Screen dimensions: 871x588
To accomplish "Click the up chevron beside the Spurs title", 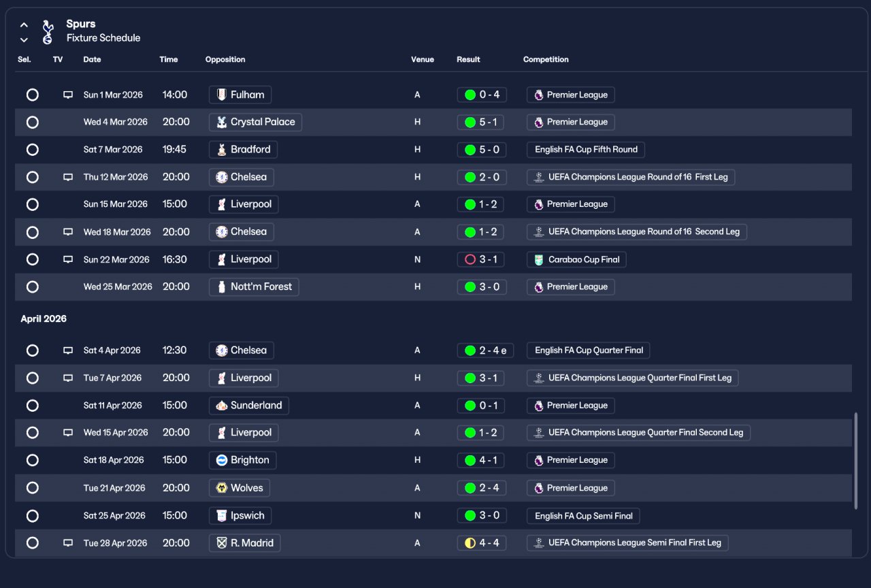I will tap(24, 25).
